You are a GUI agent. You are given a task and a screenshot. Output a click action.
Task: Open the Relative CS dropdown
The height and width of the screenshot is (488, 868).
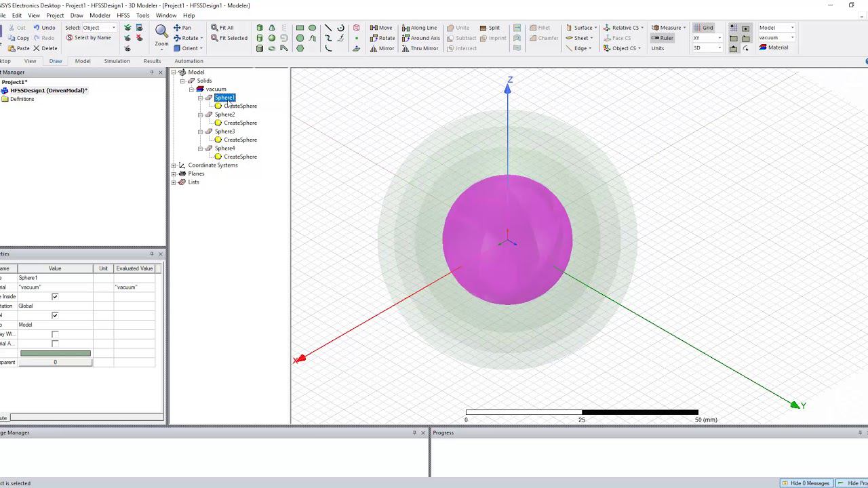tap(623, 28)
